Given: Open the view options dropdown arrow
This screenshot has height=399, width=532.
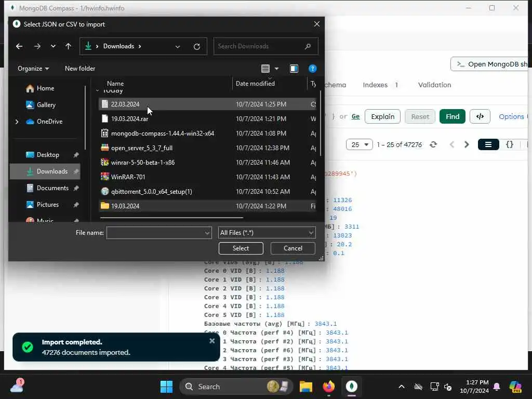Looking at the screenshot, I should [x=276, y=69].
